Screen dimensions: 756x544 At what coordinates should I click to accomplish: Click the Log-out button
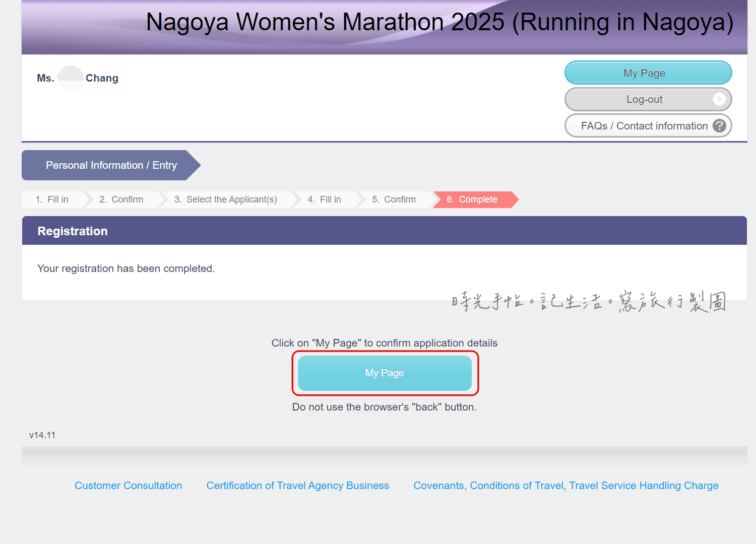pos(648,99)
